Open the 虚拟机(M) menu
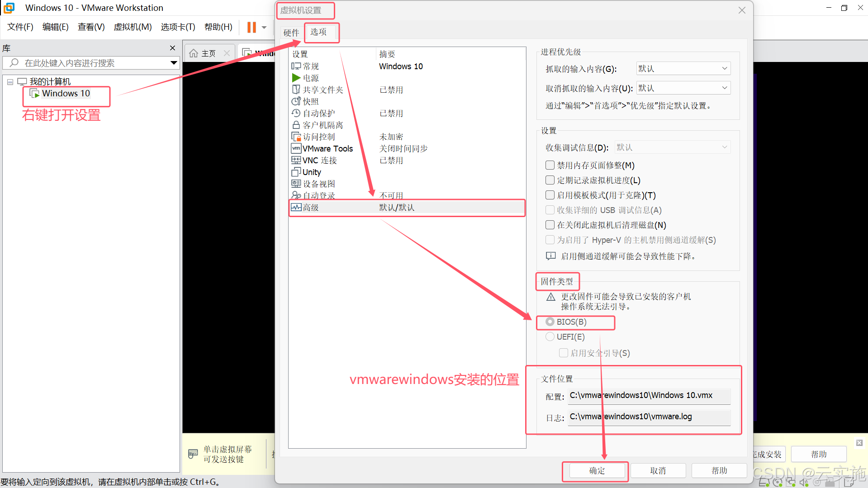 [x=133, y=27]
